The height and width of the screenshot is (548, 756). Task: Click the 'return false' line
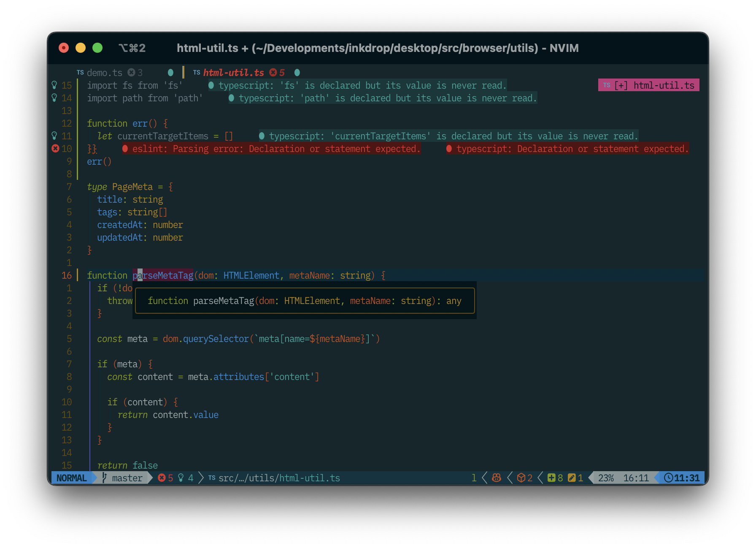click(127, 465)
